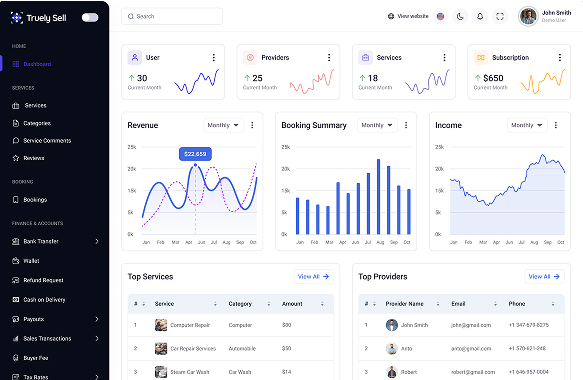Open Wallet in the sidebar
Image resolution: width=583 pixels, height=380 pixels.
[x=31, y=261]
